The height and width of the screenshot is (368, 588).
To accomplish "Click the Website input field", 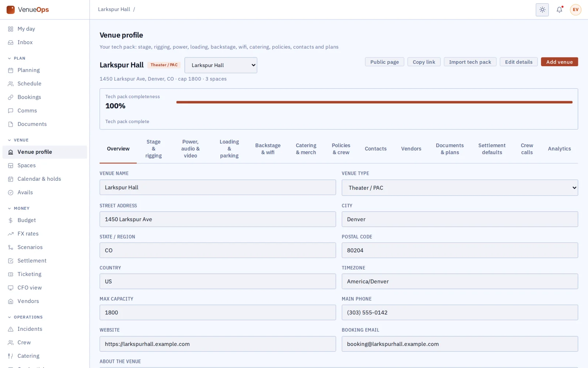I will (x=218, y=344).
